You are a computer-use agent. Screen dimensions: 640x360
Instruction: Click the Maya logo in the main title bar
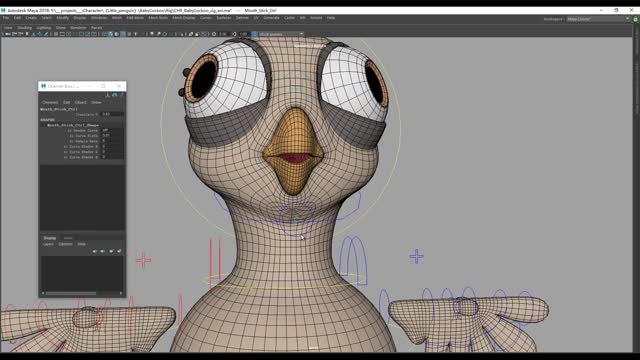[3, 10]
